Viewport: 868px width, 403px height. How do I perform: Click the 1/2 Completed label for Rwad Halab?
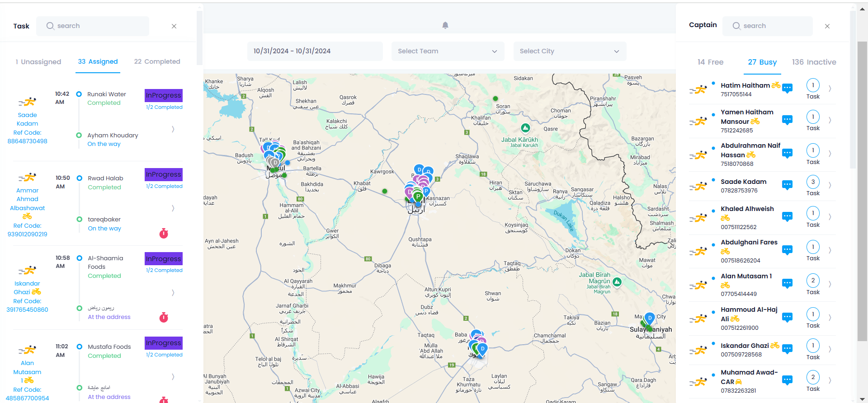tap(164, 186)
